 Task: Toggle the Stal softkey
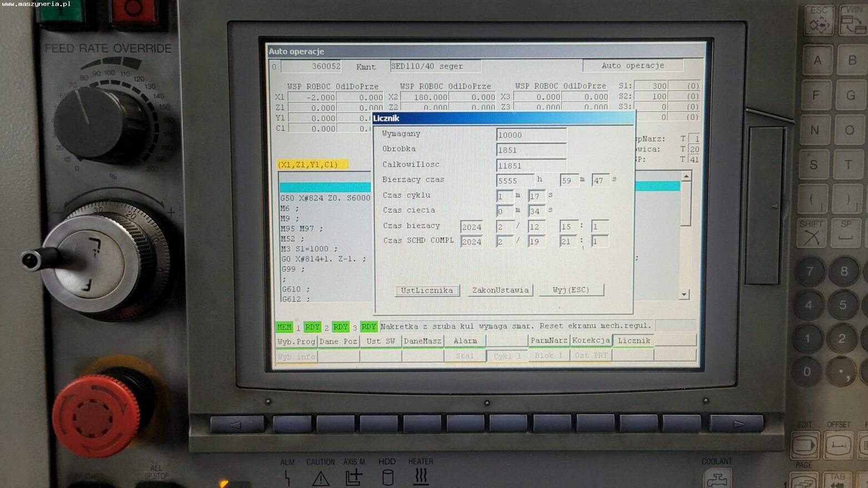(x=465, y=356)
